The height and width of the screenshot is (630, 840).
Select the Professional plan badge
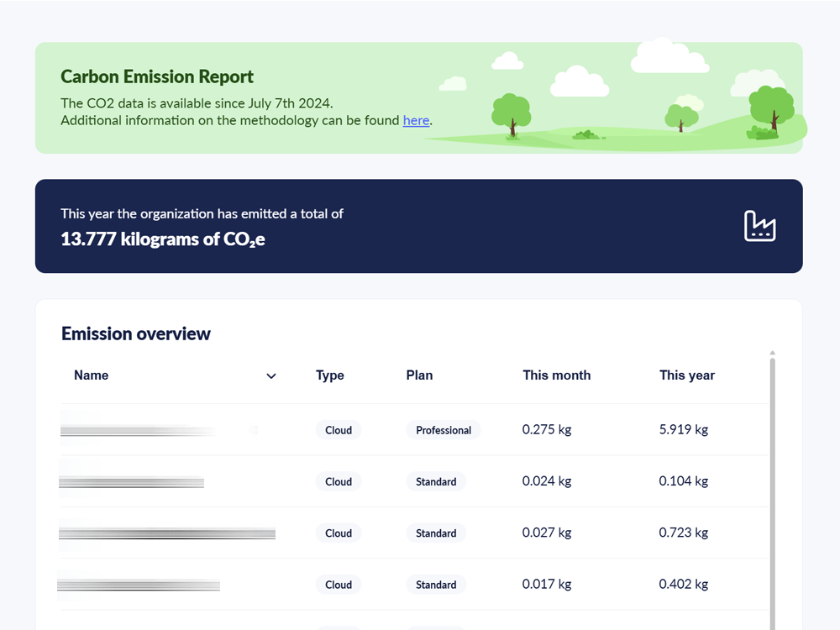(x=444, y=430)
